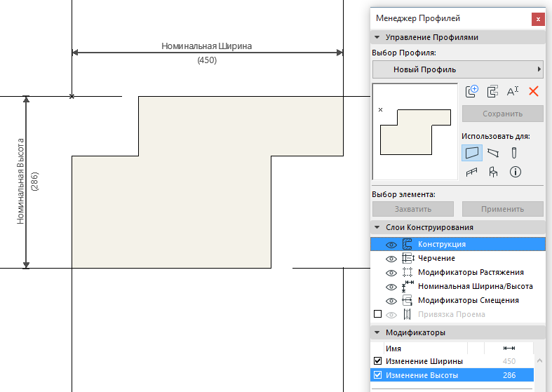This screenshot has height=392, width=552.
Task: Collapse the Слои Конструирования section
Action: (377, 227)
